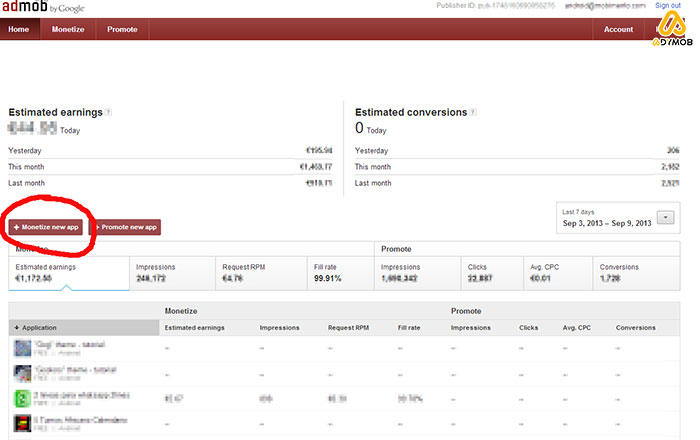Select the Promote Impressions summary tab
The image size is (700, 440).
click(417, 273)
